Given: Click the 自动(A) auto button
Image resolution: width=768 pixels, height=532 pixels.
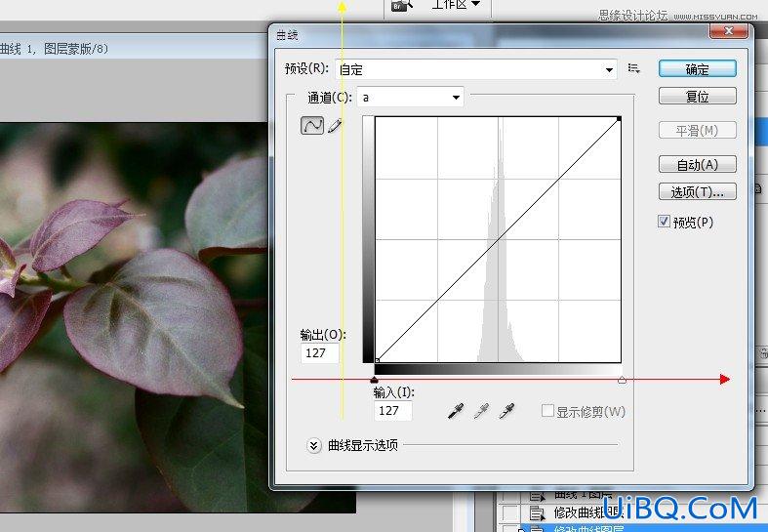Looking at the screenshot, I should (x=697, y=164).
